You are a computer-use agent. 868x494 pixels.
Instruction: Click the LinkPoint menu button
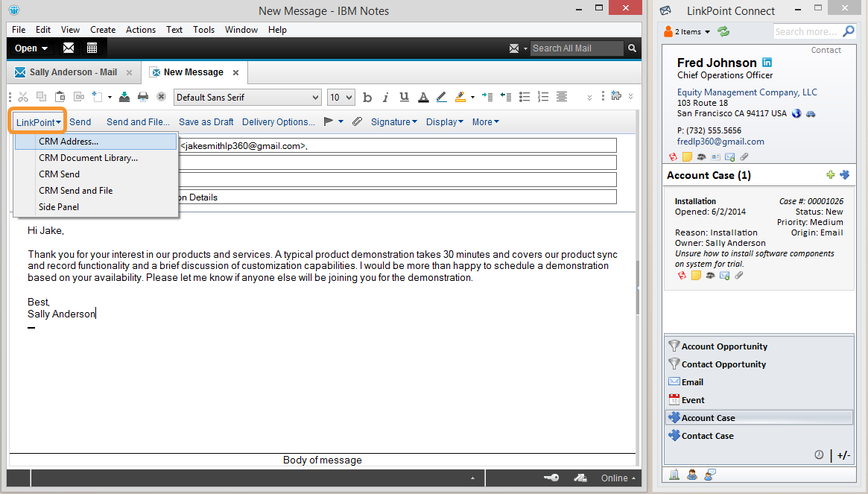(x=38, y=122)
